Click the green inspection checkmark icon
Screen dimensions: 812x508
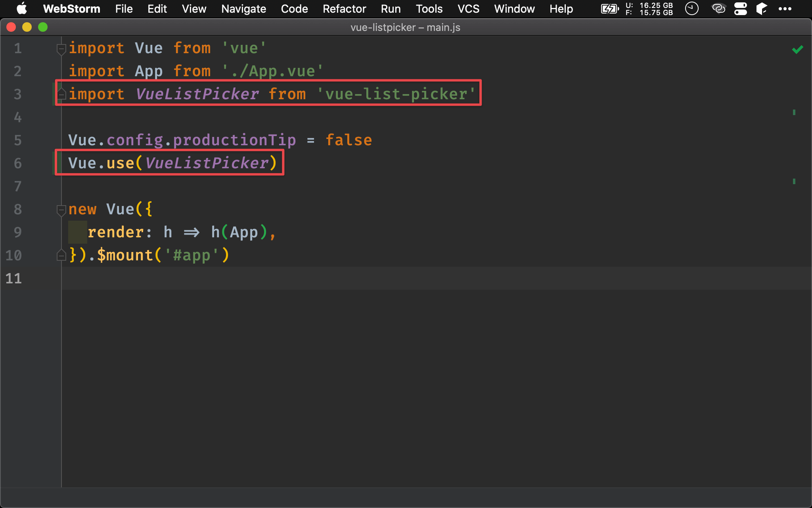(797, 50)
